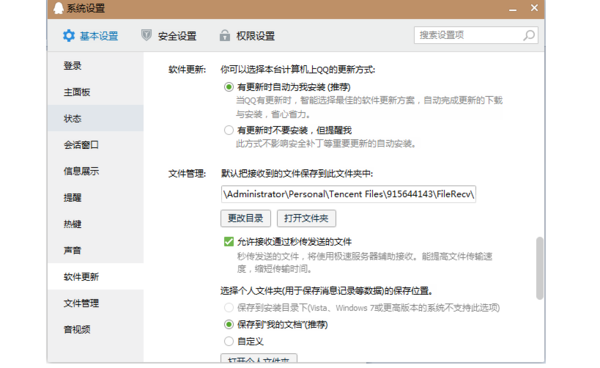Open 文件管理 in the sidebar
The image size is (600, 368).
96,303
